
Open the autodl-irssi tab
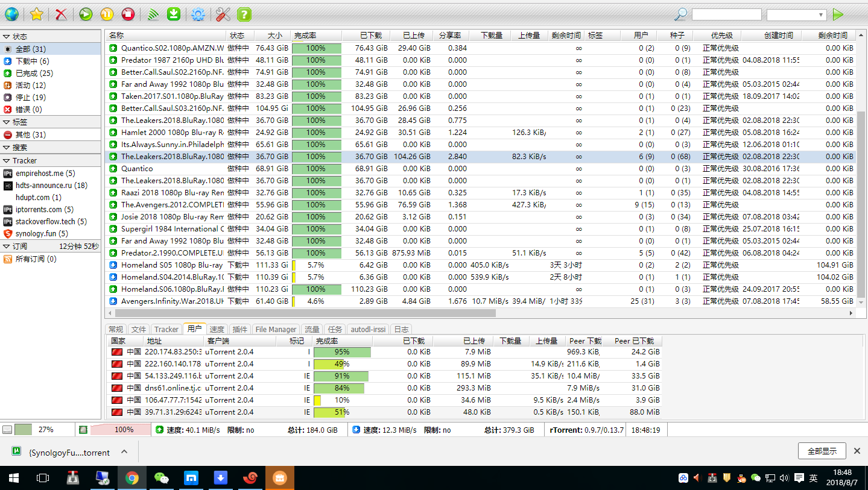[368, 329]
